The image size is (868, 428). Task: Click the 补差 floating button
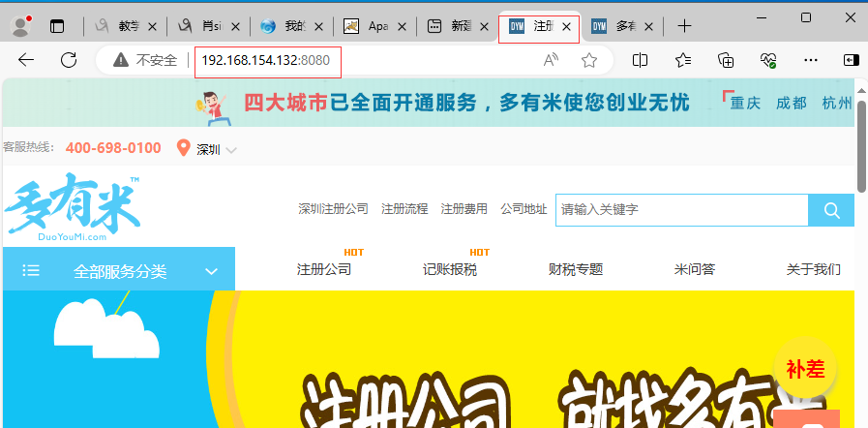point(805,368)
